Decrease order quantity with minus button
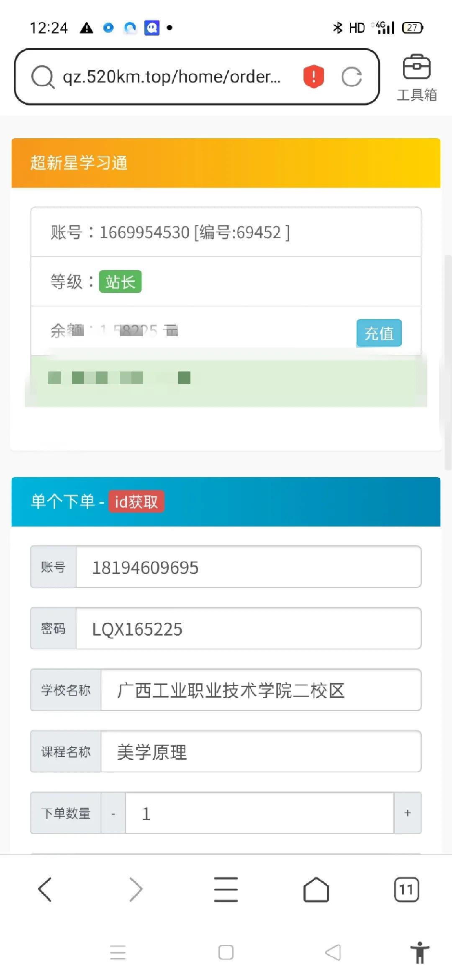Image resolution: width=452 pixels, height=980 pixels. click(x=113, y=813)
